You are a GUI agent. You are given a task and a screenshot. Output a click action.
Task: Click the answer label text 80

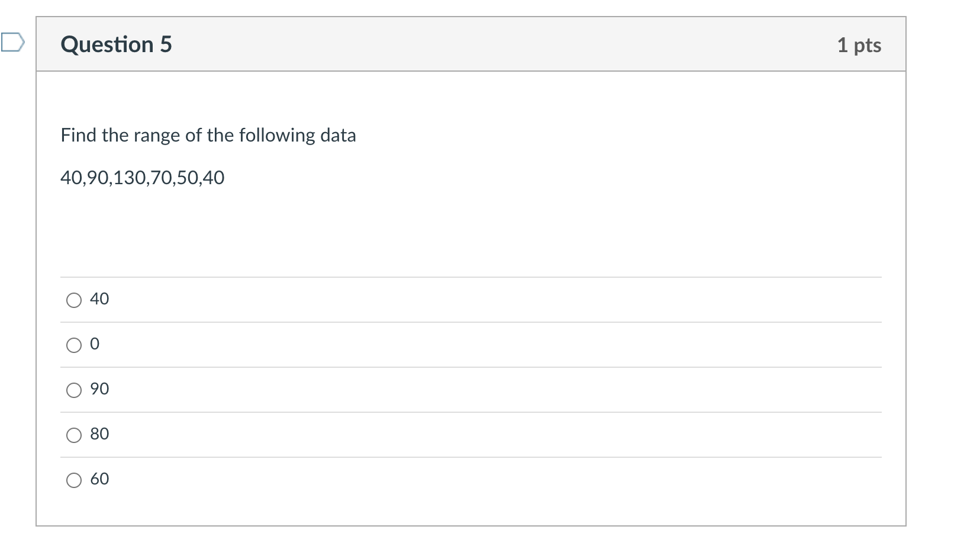pyautogui.click(x=99, y=434)
